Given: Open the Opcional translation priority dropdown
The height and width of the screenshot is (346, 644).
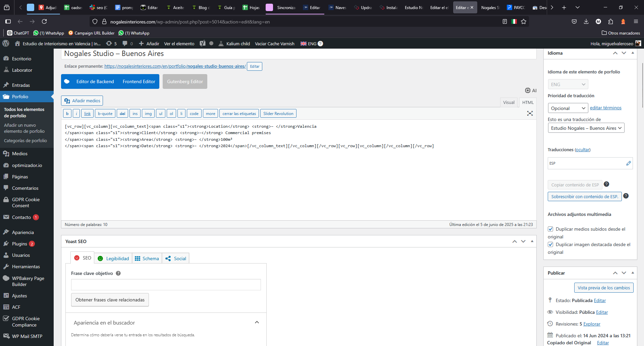Looking at the screenshot, I should (x=568, y=108).
